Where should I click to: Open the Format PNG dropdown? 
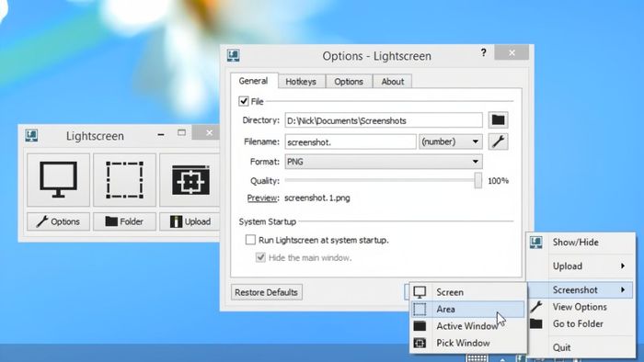tap(384, 162)
